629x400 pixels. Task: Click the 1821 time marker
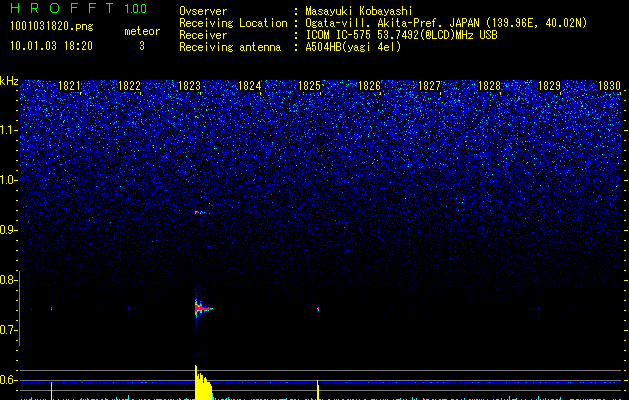tap(69, 86)
